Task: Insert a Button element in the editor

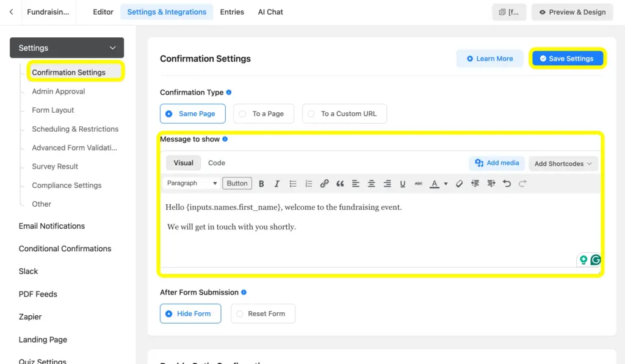Action: click(x=237, y=183)
